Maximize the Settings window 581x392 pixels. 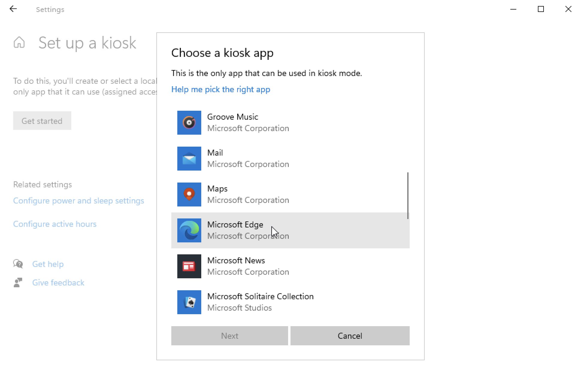[541, 9]
